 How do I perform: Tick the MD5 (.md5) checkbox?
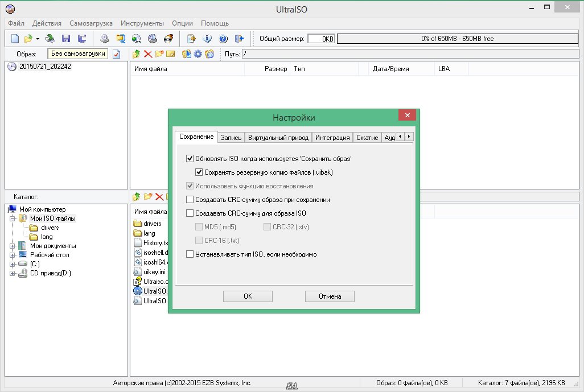pyautogui.click(x=199, y=226)
